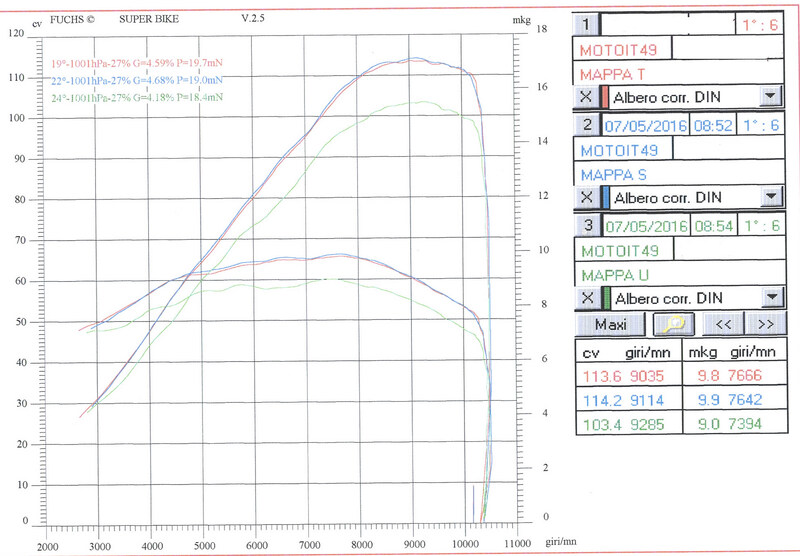
Task: Open the red curve Albero corr. DIN dropdown
Action: [x=769, y=97]
